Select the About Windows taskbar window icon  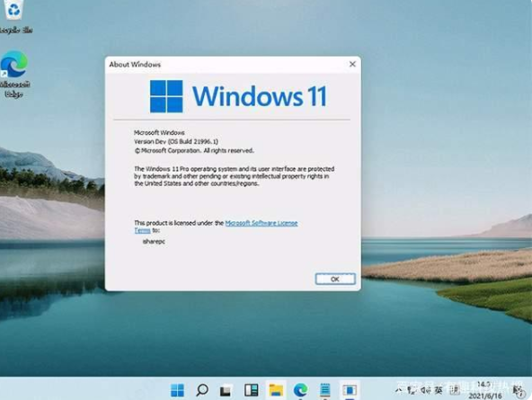(x=349, y=390)
